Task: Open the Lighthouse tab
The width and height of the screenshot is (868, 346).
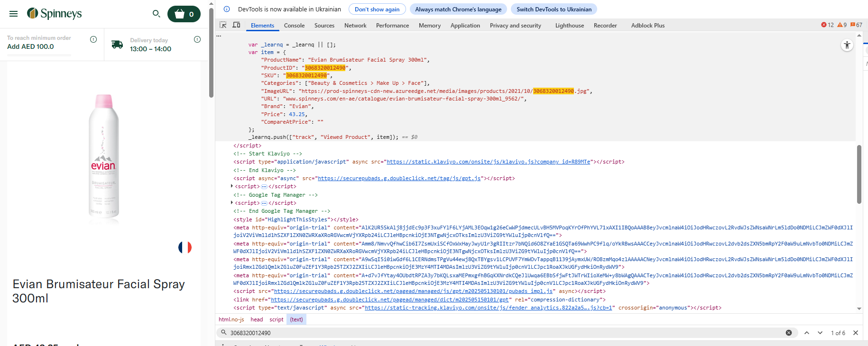Action: tap(570, 26)
